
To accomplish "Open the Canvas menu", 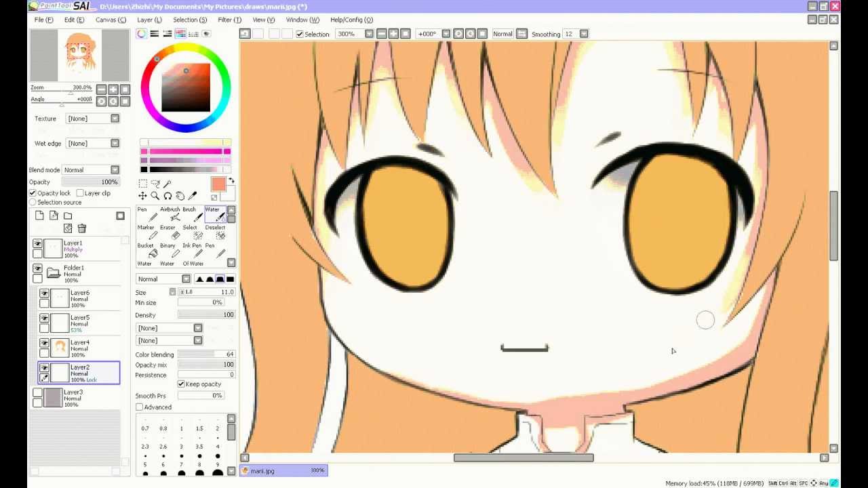I will (111, 20).
